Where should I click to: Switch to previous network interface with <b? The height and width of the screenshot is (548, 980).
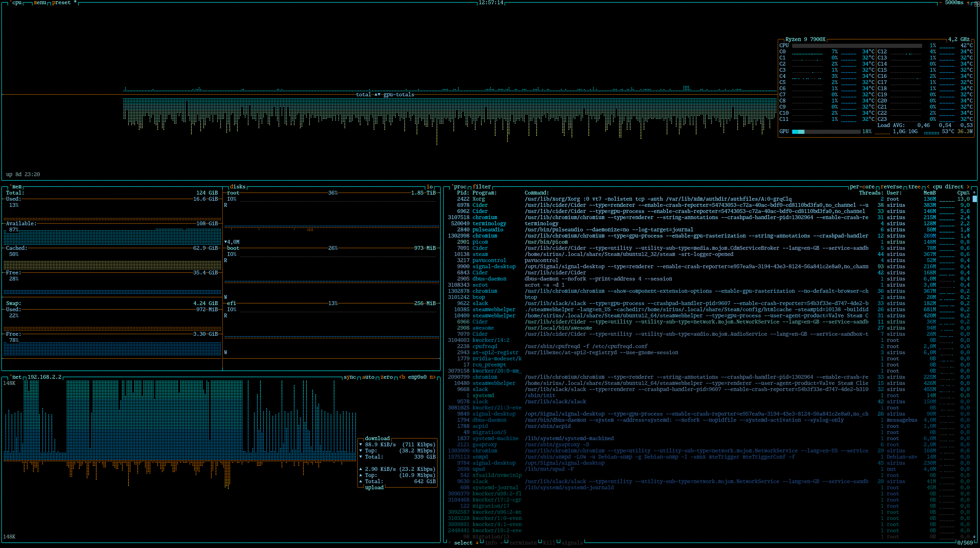tap(402, 377)
